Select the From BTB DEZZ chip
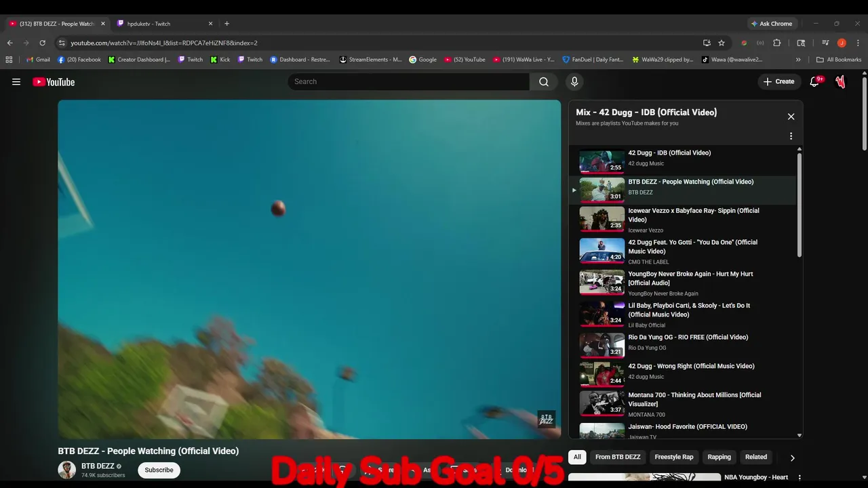 click(x=618, y=457)
